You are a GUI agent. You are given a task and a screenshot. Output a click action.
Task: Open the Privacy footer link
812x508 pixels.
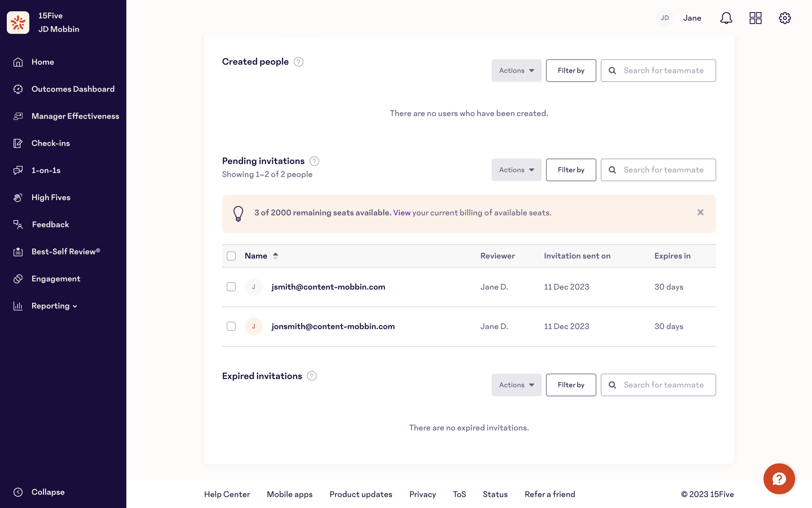click(422, 494)
